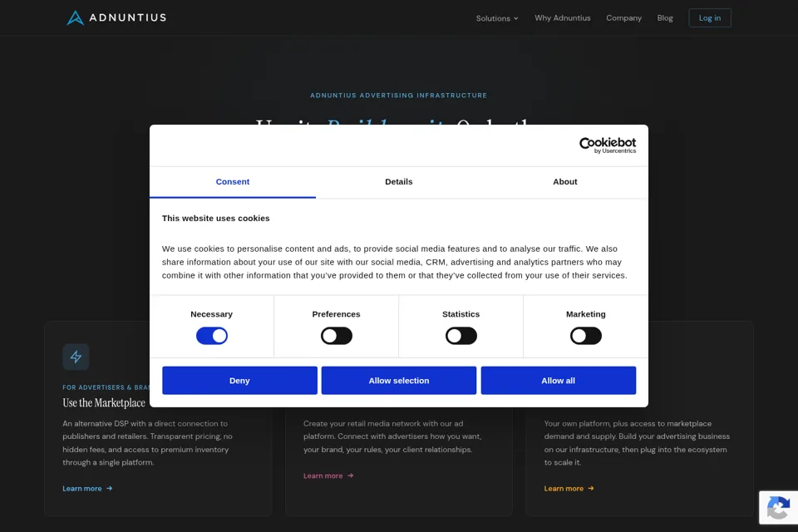The image size is (798, 532).
Task: Switch to the Consent tab
Action: (233, 182)
